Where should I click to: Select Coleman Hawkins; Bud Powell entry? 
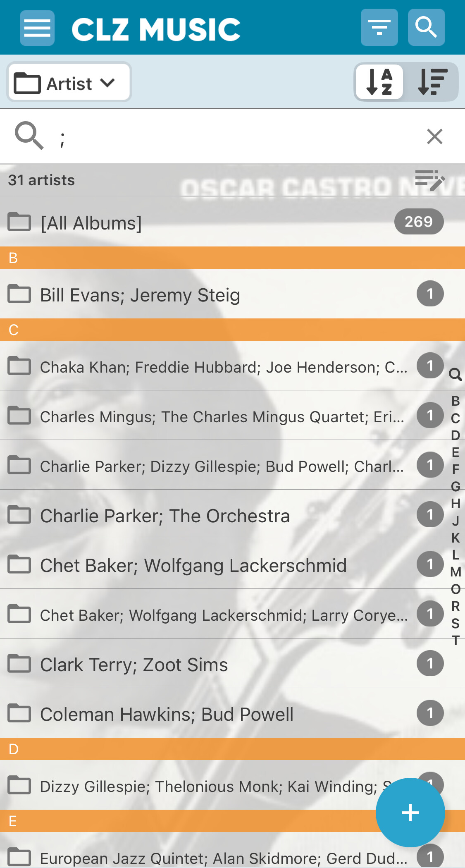[167, 714]
